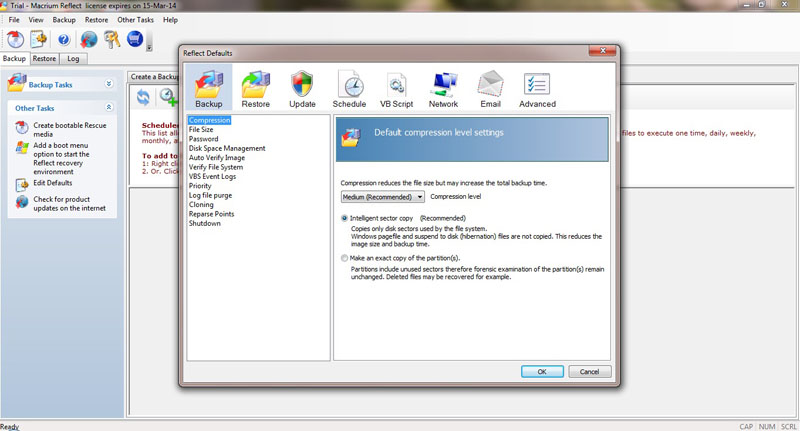Select Shutdown in settings list
The image size is (800, 431).
(205, 223)
